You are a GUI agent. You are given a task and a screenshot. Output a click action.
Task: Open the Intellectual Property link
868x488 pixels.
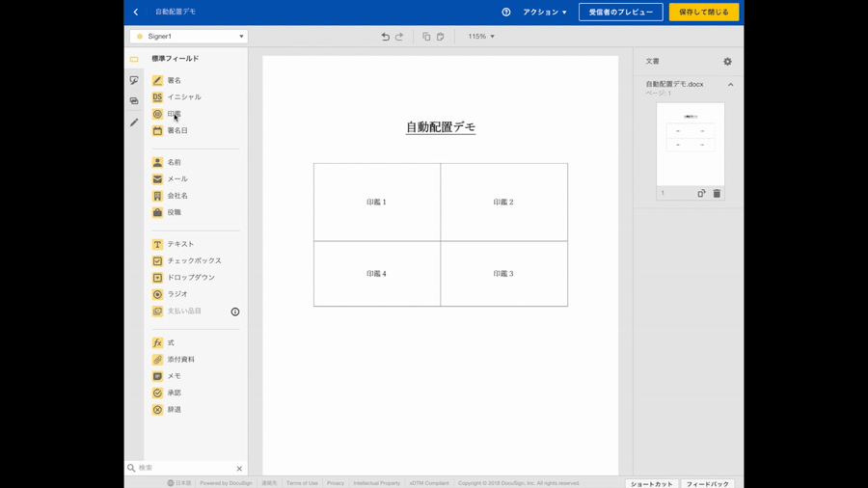click(x=376, y=483)
